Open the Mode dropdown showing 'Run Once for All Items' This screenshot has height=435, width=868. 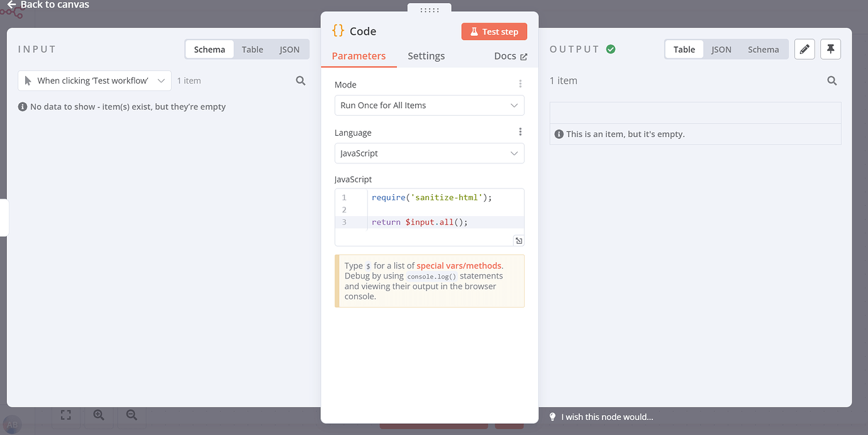[429, 105]
